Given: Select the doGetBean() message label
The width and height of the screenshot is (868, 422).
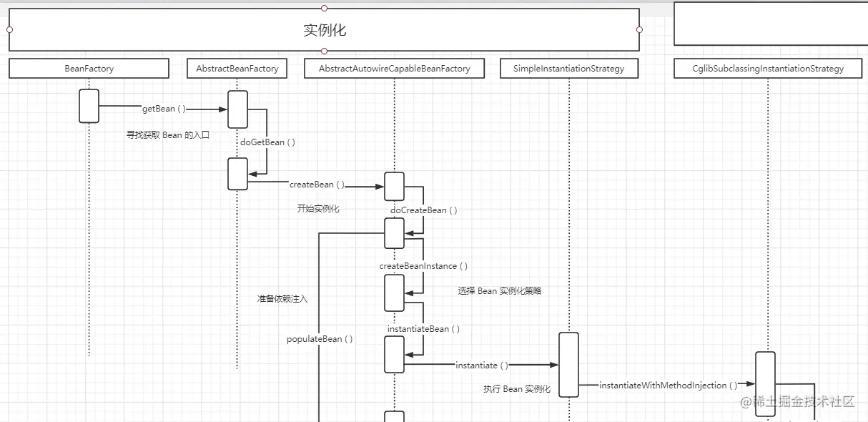Looking at the screenshot, I should (267, 142).
